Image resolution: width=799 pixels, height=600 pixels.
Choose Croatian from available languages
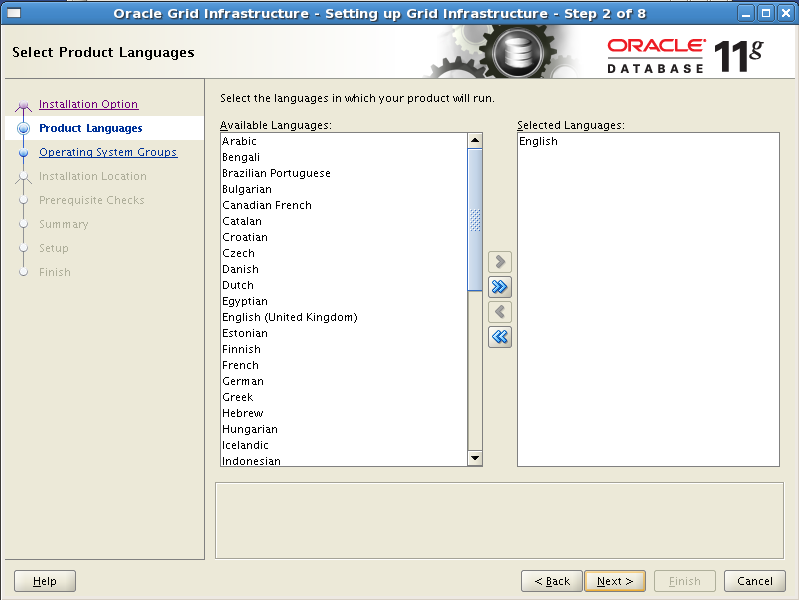(344, 237)
